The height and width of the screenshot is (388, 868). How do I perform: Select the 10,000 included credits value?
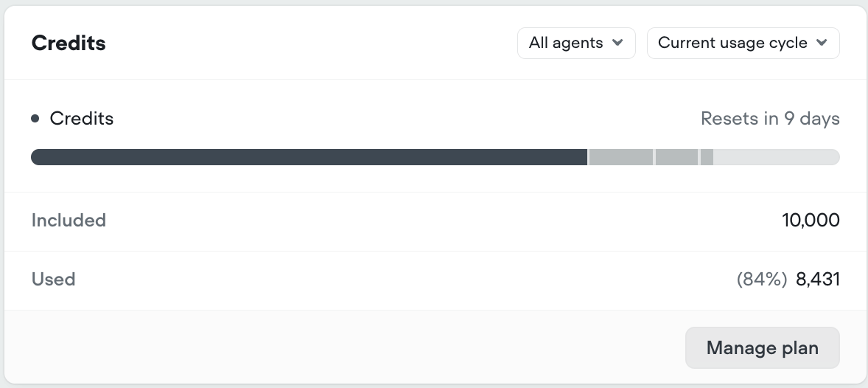click(x=811, y=221)
